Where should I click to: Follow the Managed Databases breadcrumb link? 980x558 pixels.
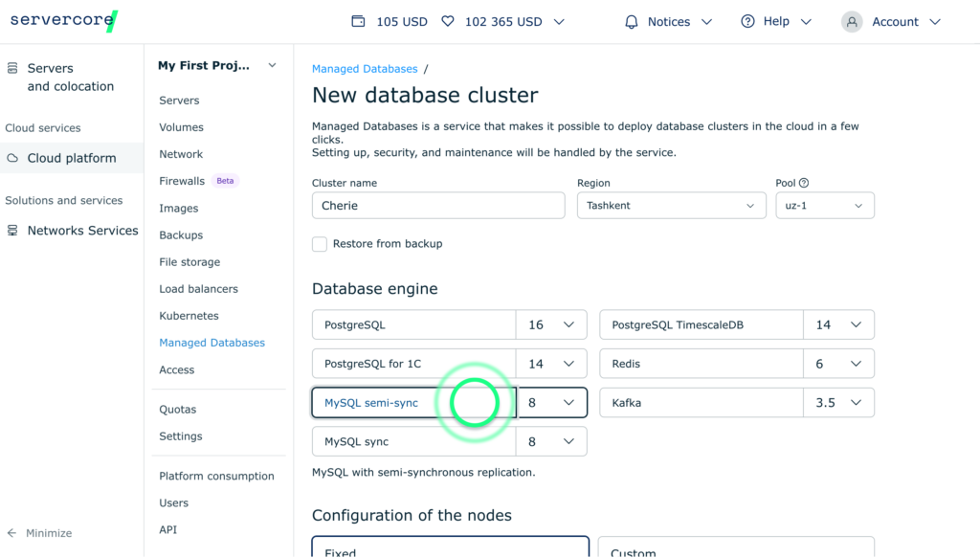coord(365,68)
